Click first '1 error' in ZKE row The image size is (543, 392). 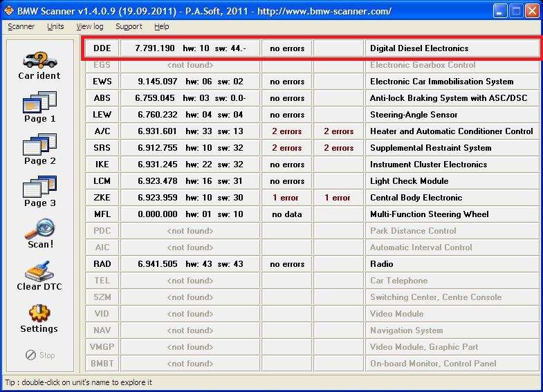tap(286, 198)
